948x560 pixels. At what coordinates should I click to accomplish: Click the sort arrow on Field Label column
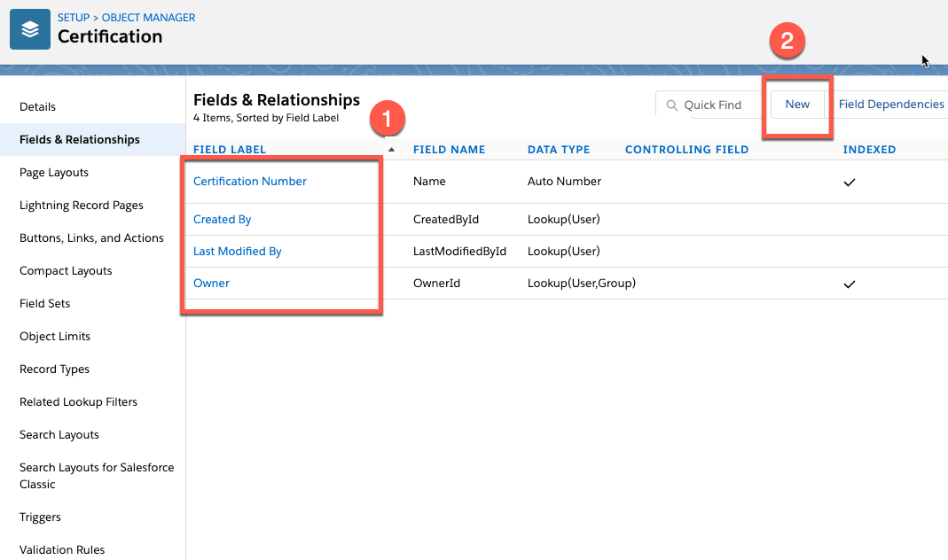tap(390, 149)
